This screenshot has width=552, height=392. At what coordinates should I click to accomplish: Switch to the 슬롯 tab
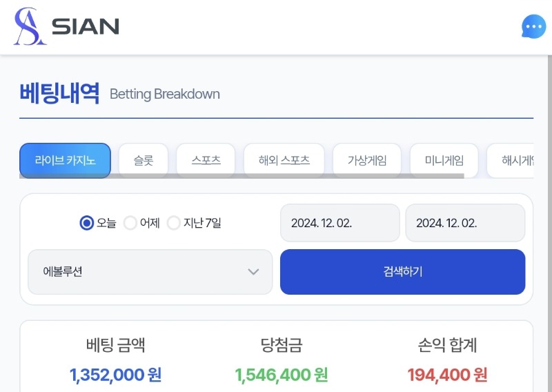[144, 161]
